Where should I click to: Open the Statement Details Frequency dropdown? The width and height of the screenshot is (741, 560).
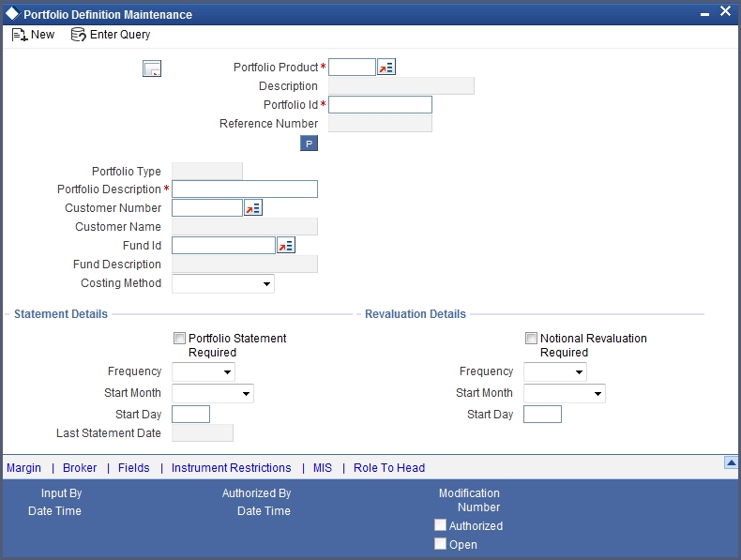204,371
